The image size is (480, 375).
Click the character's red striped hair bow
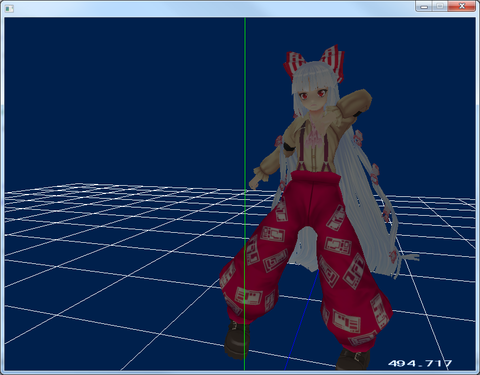(314, 63)
